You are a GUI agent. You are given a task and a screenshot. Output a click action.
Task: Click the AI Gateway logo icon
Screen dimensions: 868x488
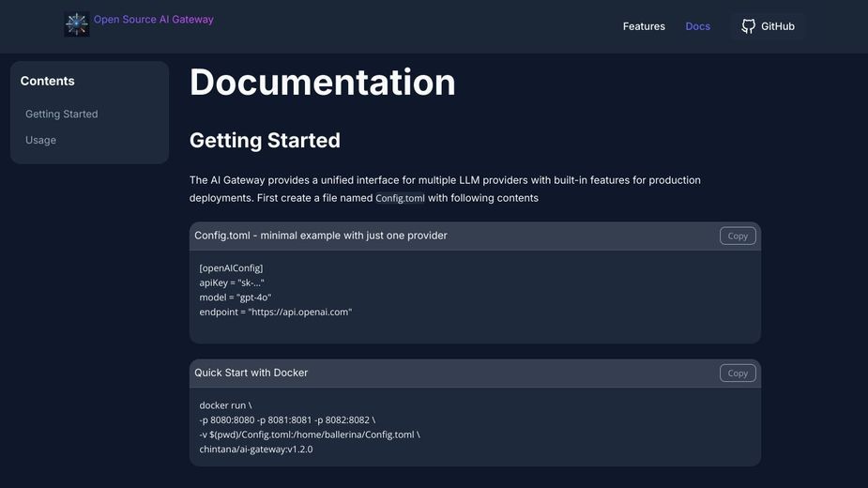(77, 24)
